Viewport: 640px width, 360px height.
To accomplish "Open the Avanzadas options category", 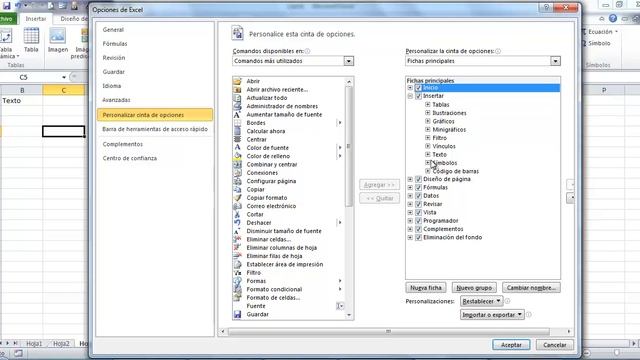I will click(116, 100).
